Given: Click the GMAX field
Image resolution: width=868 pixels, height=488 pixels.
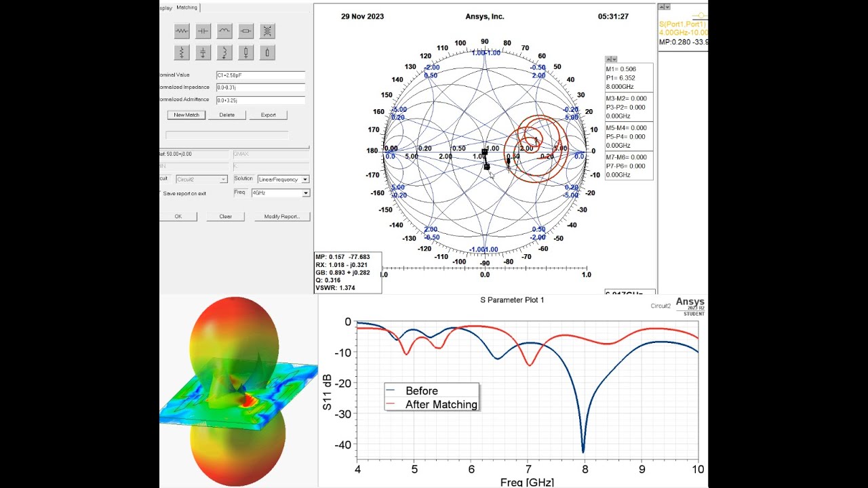Looking at the screenshot, I should 271,155.
